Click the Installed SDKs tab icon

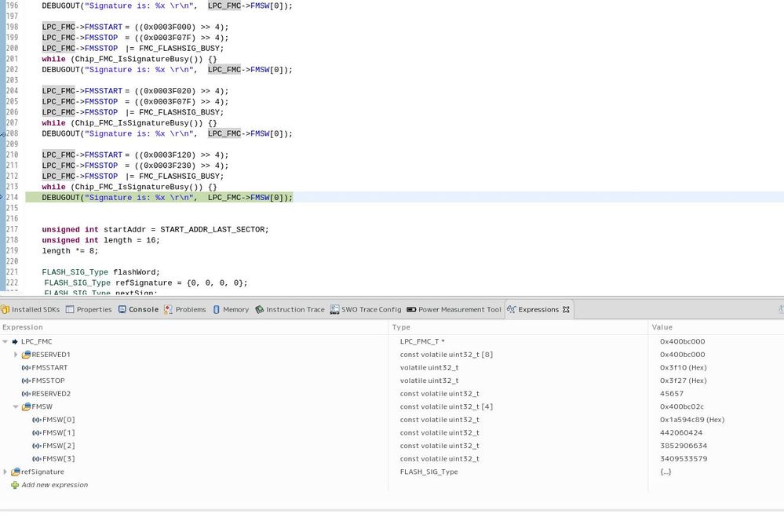[x=5, y=309]
